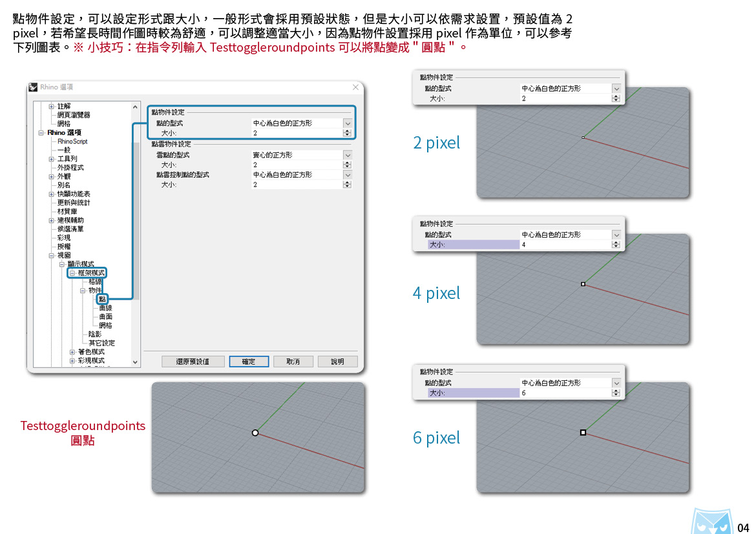Select 更新與統計 in the tree
Viewport: 756px width, 534px height.
point(73,202)
